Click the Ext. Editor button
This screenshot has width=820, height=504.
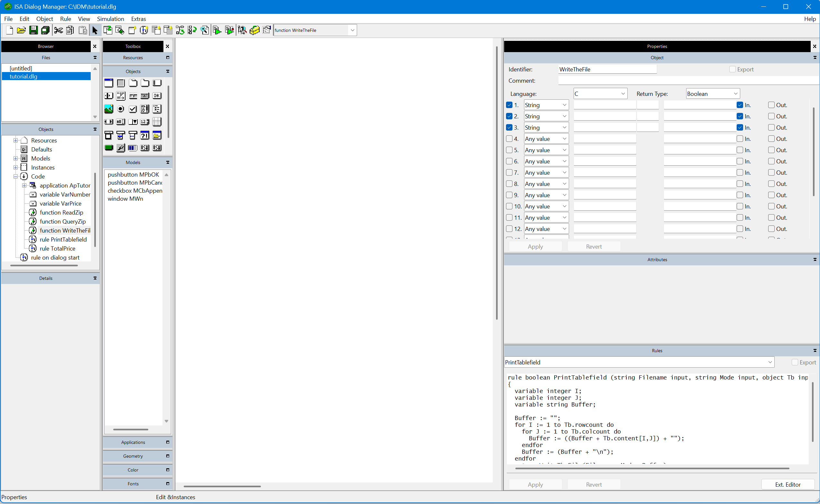pyautogui.click(x=788, y=484)
